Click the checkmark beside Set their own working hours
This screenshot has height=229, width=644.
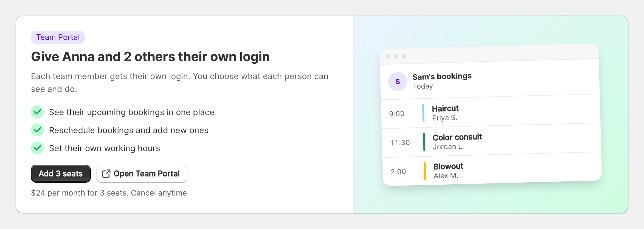tap(37, 148)
